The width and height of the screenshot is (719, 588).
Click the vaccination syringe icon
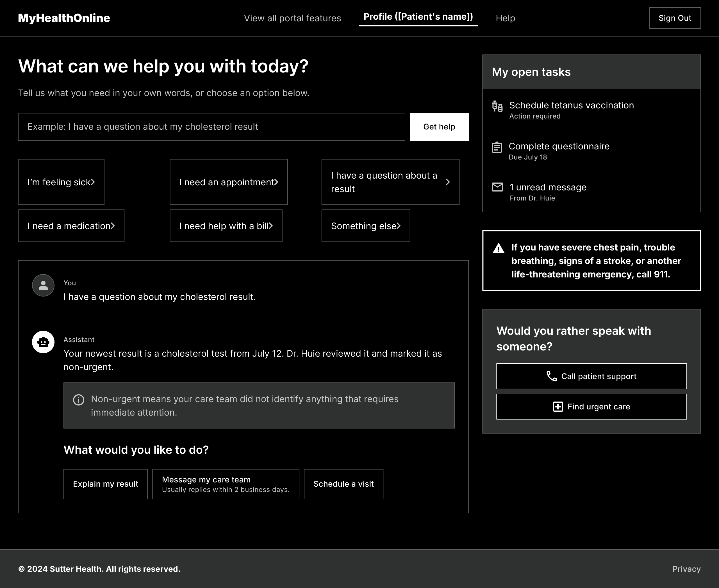click(497, 106)
